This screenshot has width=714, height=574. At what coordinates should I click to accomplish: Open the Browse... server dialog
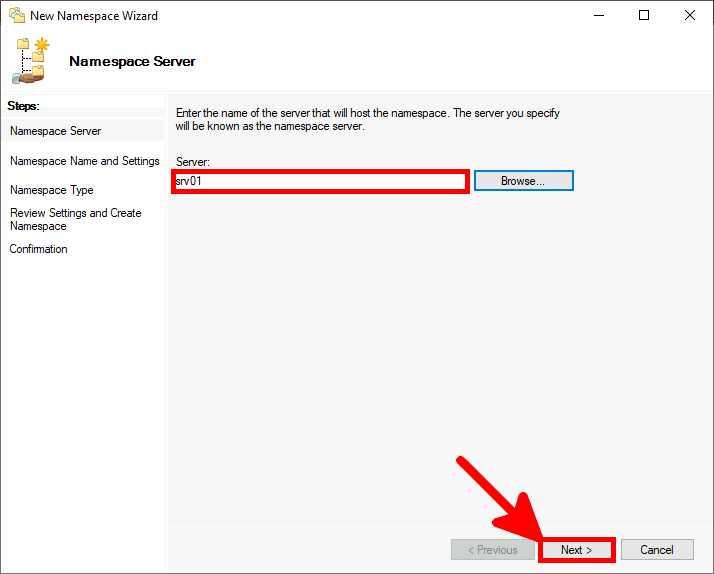(x=524, y=181)
